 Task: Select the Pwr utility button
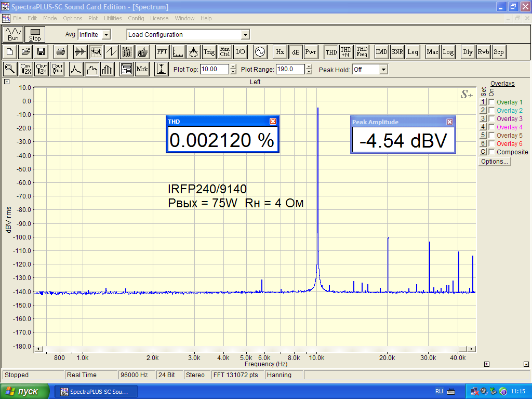(311, 51)
